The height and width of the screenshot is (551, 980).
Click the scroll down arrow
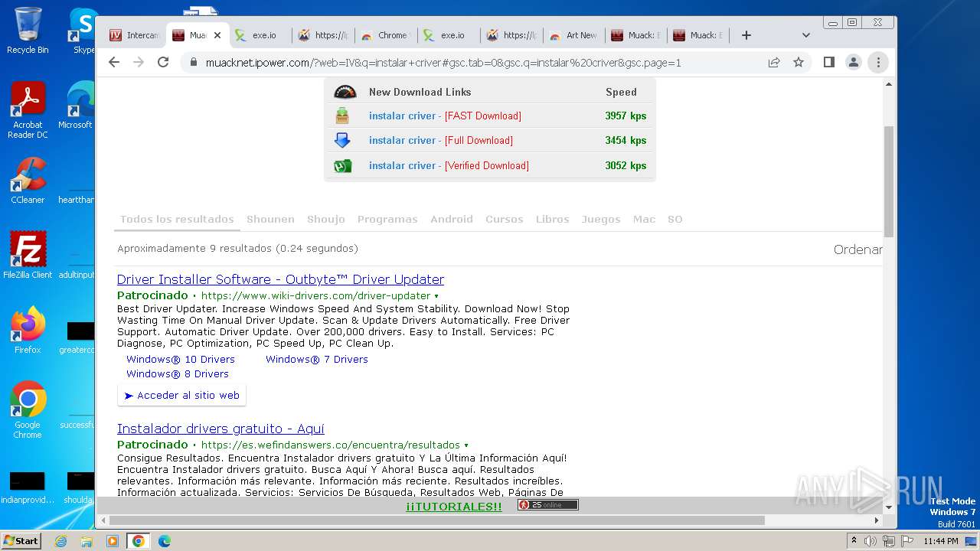(x=889, y=507)
